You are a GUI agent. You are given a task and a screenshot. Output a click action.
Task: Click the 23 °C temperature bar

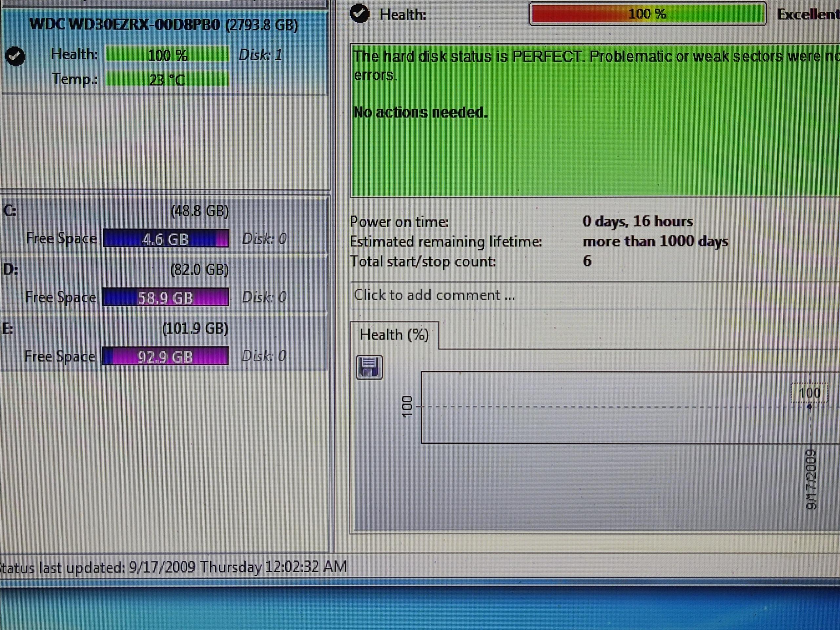coord(167,79)
